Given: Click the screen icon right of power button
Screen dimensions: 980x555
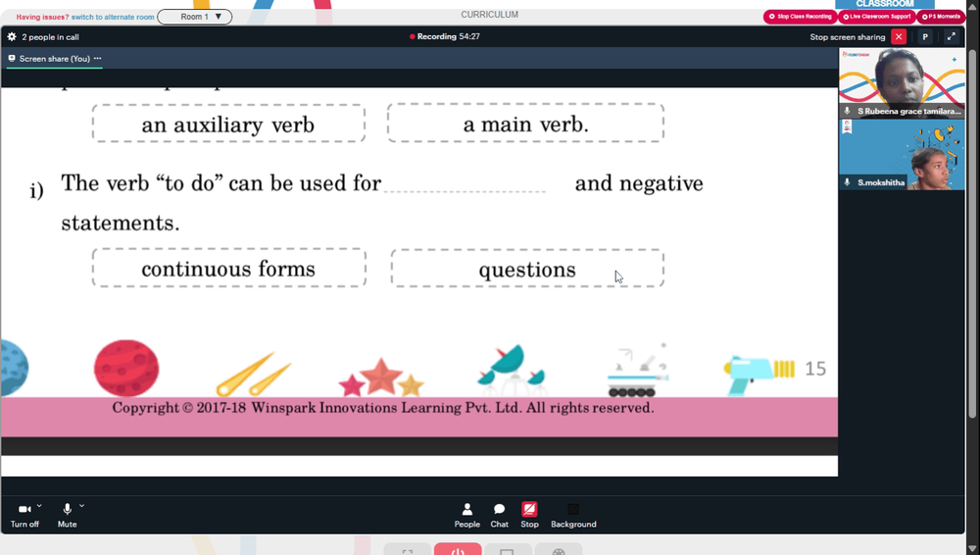Looking at the screenshot, I should point(507,550).
